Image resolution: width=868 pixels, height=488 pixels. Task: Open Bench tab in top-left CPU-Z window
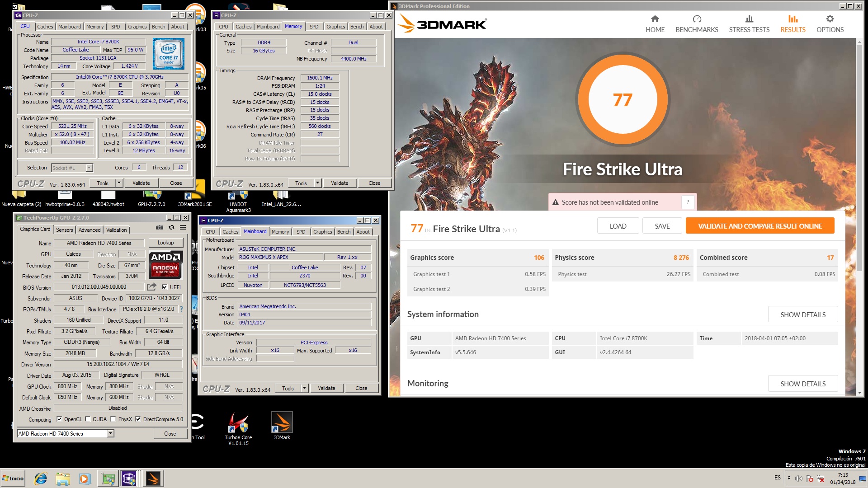(x=158, y=27)
